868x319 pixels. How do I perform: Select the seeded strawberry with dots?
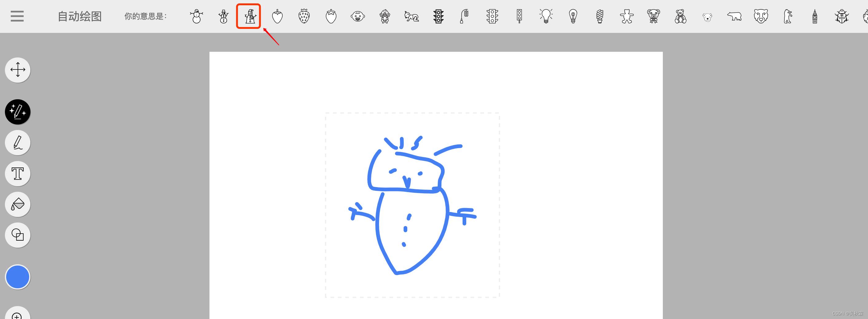(304, 16)
